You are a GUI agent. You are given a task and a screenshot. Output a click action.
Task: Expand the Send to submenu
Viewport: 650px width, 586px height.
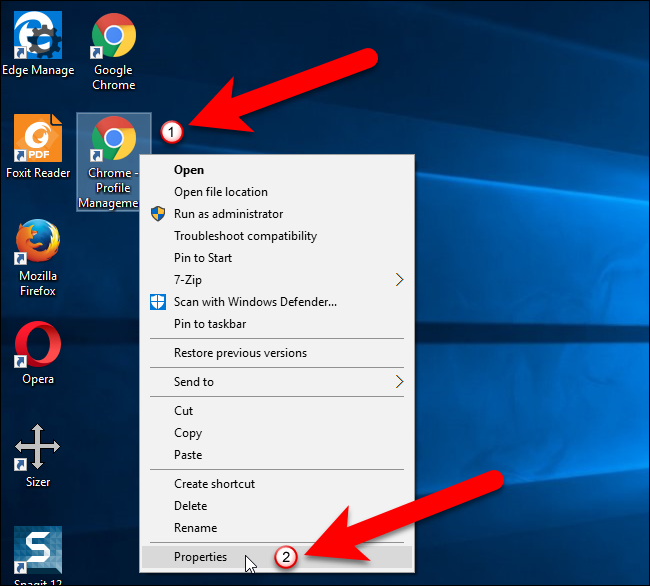pos(276,382)
